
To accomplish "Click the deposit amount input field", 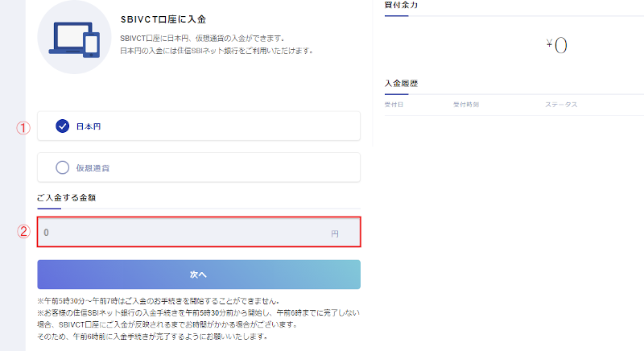I will tap(199, 233).
